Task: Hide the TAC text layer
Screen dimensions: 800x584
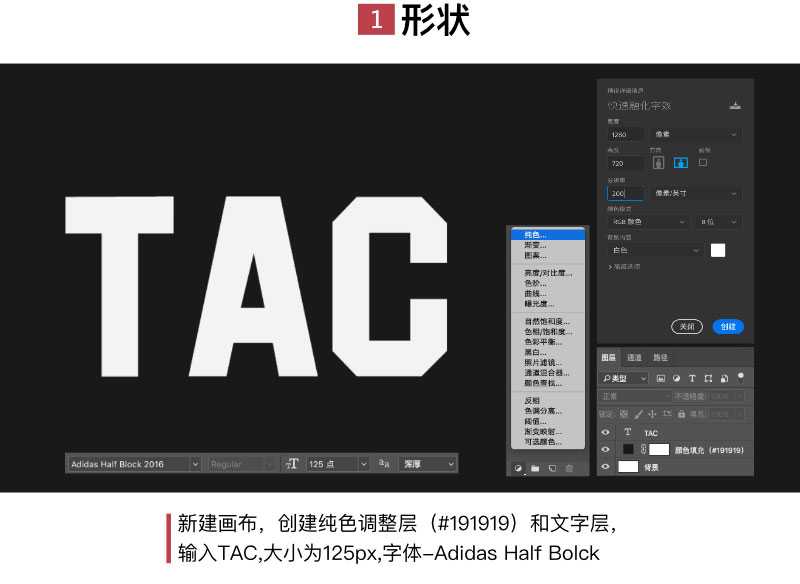Action: 604,432
